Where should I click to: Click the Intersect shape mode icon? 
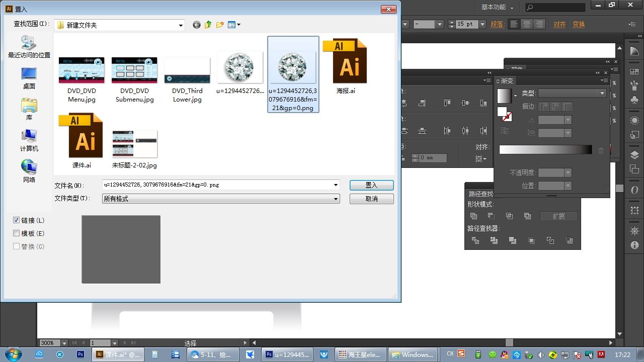(509, 216)
